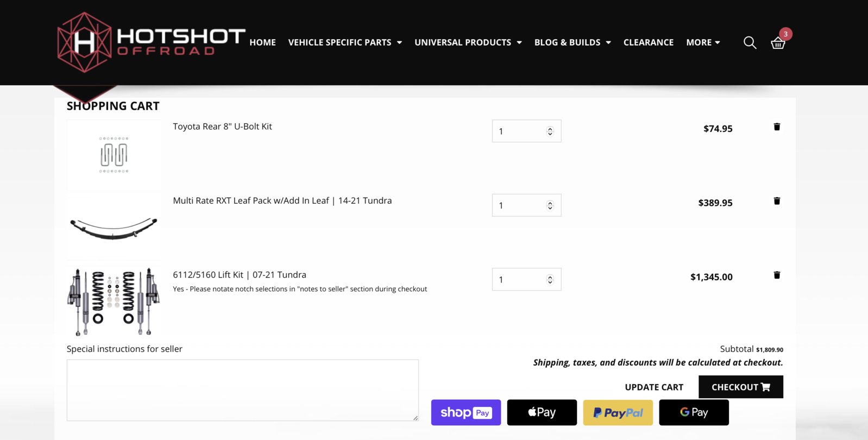Pay with Google Pay
Viewport: 868px width, 440px height.
click(694, 412)
